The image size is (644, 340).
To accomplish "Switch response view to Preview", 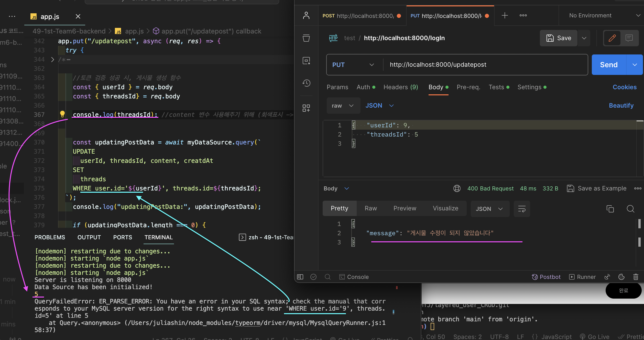I will click(x=405, y=208).
